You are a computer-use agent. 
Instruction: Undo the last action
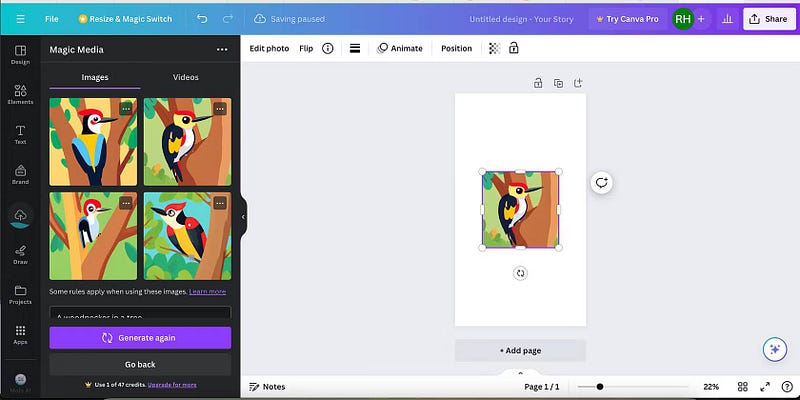[202, 19]
